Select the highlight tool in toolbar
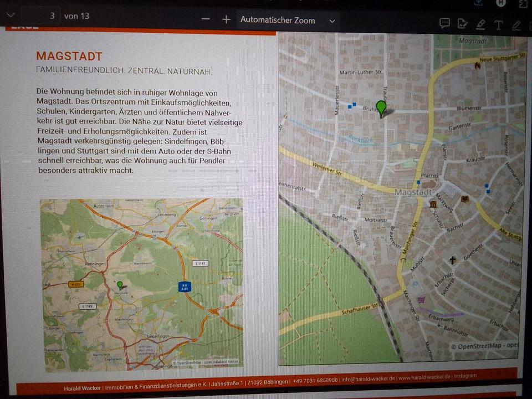 click(480, 24)
